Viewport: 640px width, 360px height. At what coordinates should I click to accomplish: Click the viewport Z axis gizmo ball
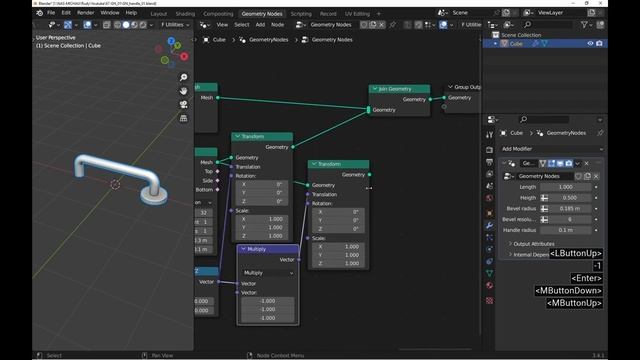(x=171, y=41)
